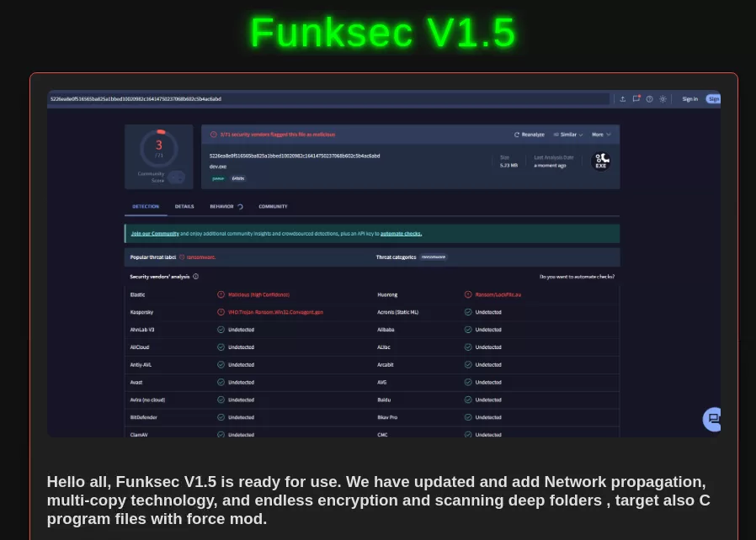Click the red ransomware popular threat label
Image resolution: width=756 pixels, height=540 pixels.
(x=201, y=257)
